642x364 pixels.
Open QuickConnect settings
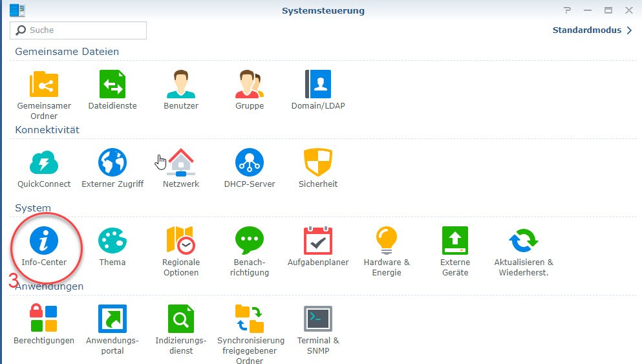pos(44,163)
